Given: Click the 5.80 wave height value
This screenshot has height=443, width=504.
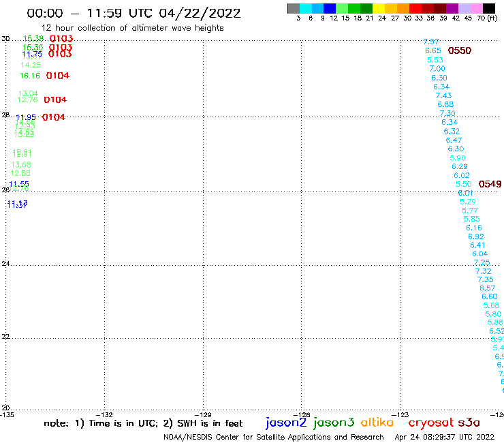Looking at the screenshot, I should coord(493,314).
